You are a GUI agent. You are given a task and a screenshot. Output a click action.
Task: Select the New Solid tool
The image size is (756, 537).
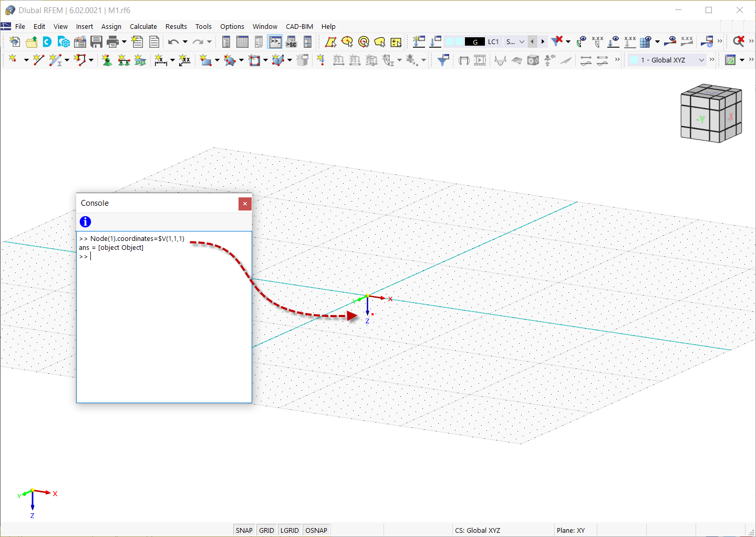coord(278,60)
